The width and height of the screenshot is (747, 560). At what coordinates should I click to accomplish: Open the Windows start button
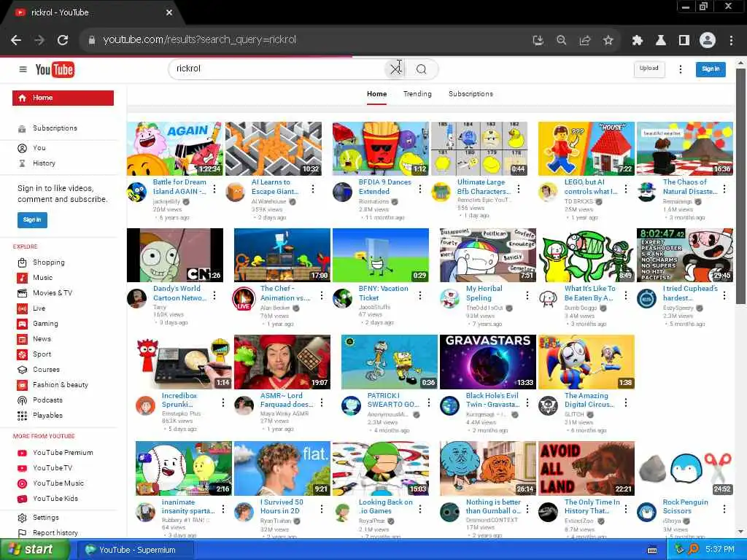[x=34, y=550]
